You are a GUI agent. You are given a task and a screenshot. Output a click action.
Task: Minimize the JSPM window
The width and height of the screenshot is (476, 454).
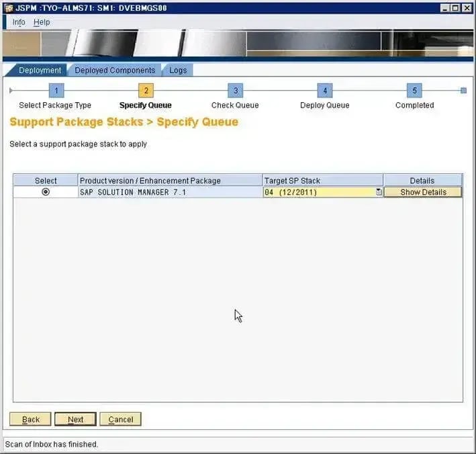(444, 8)
